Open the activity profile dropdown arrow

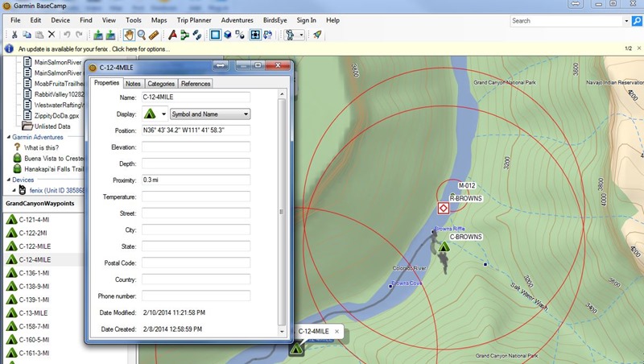point(301,35)
